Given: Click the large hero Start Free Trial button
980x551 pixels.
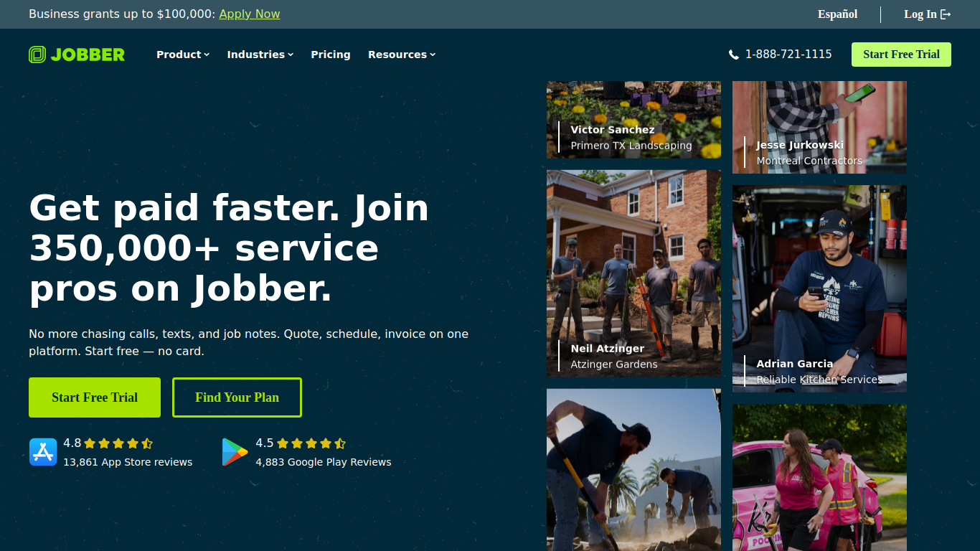Looking at the screenshot, I should coord(95,397).
